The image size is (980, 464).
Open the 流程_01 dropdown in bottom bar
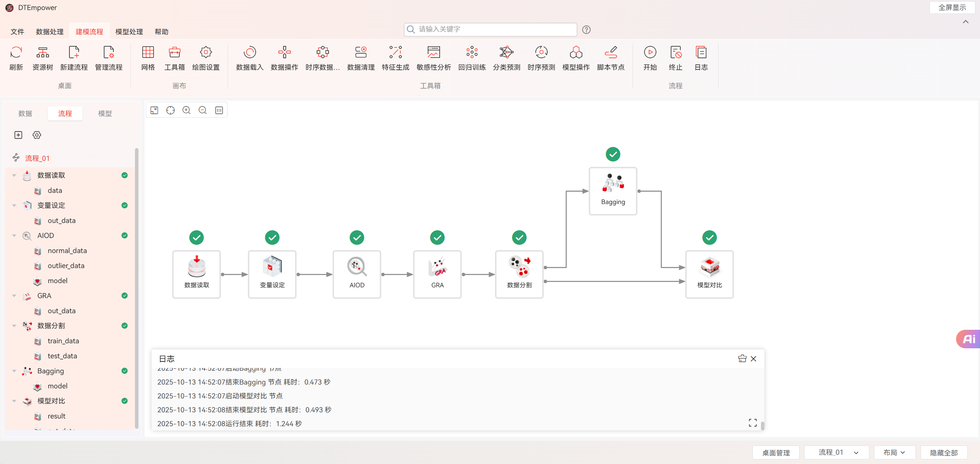837,452
